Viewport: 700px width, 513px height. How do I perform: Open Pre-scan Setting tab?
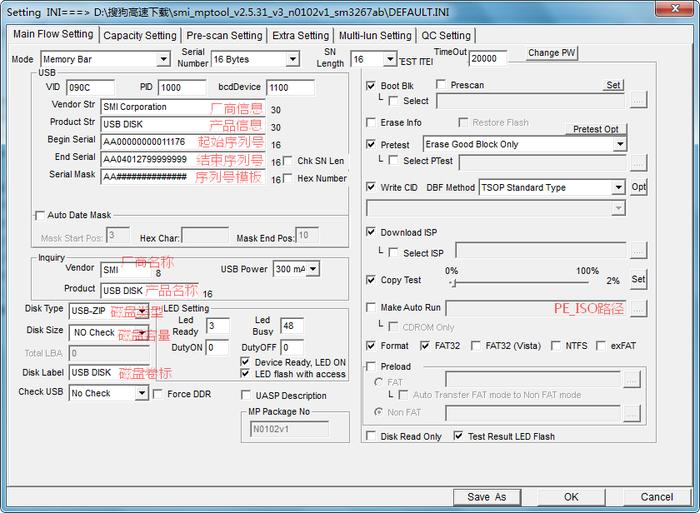point(224,35)
